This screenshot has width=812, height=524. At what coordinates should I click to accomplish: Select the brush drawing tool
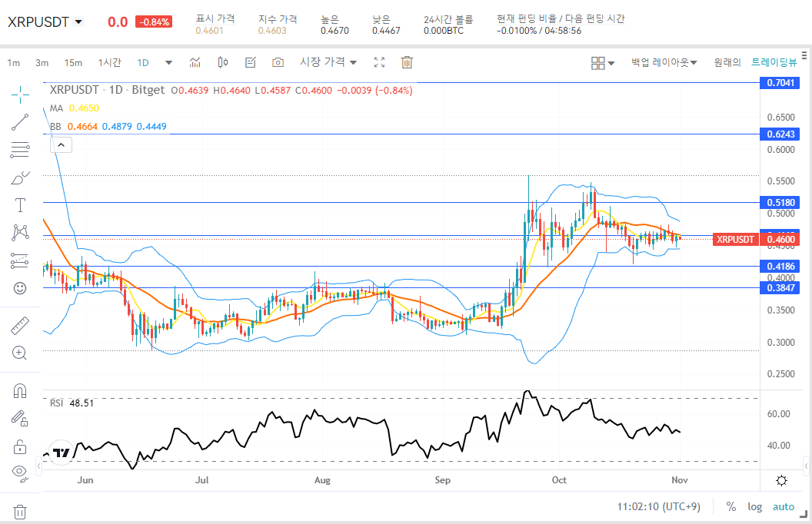(x=19, y=177)
